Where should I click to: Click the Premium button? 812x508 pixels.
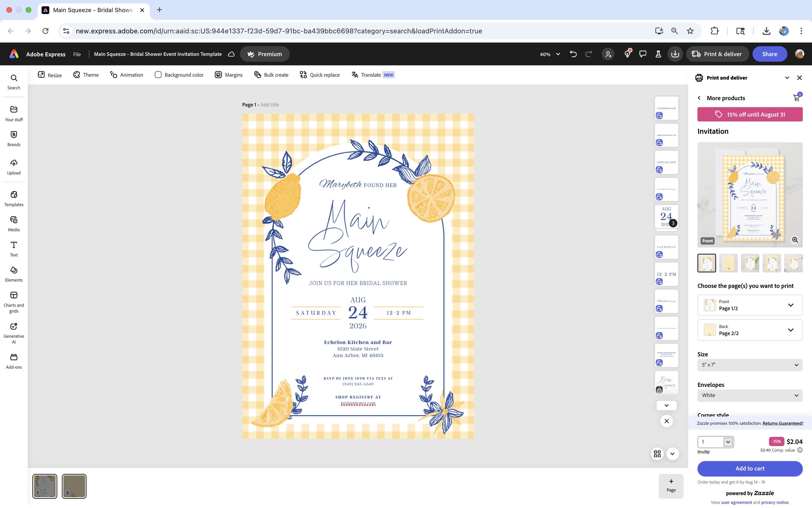(265, 54)
